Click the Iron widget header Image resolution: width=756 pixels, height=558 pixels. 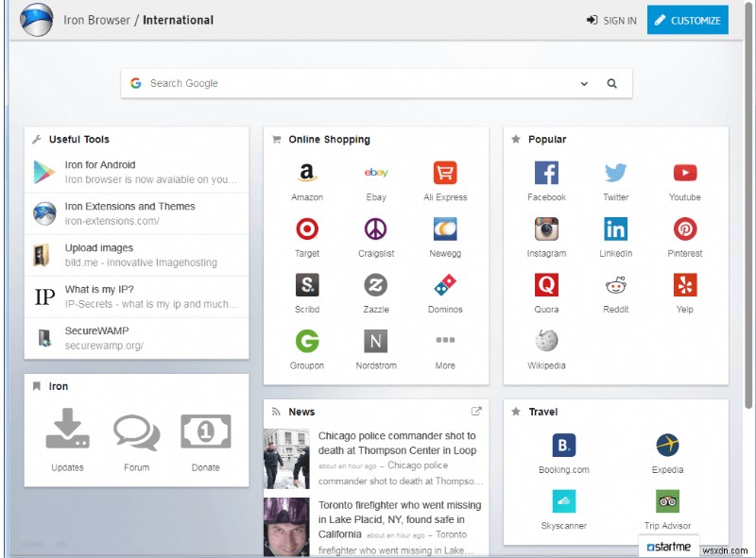click(58, 386)
